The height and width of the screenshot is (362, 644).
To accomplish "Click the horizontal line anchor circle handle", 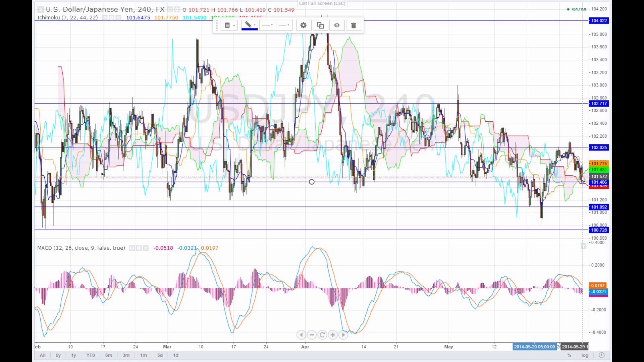I will 312,182.
